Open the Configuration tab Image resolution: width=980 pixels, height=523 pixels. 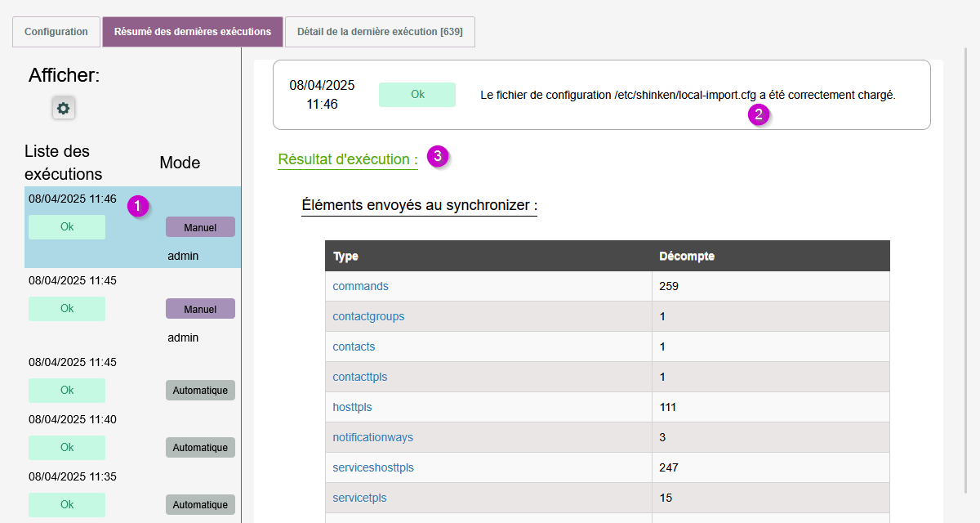pyautogui.click(x=56, y=32)
